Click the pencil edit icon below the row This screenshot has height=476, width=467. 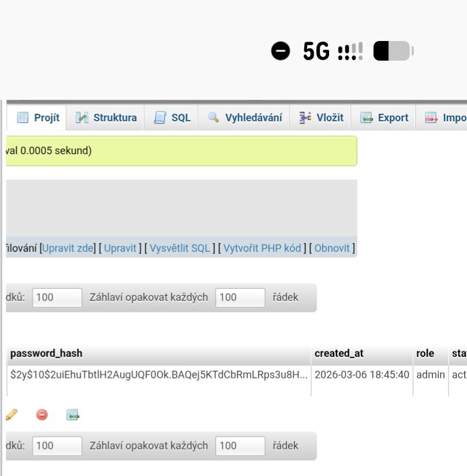point(11,414)
